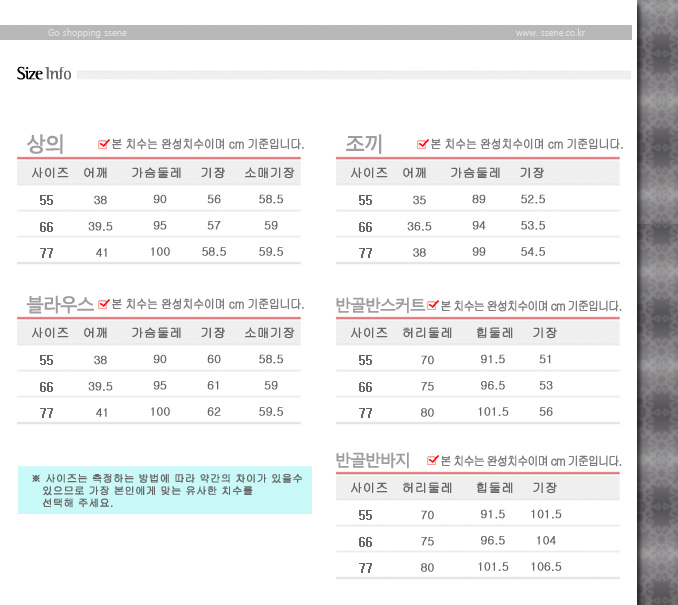Click 기장 value 54.5 in 조끼 table
Viewport: 678px width, 605px height.
point(533,252)
